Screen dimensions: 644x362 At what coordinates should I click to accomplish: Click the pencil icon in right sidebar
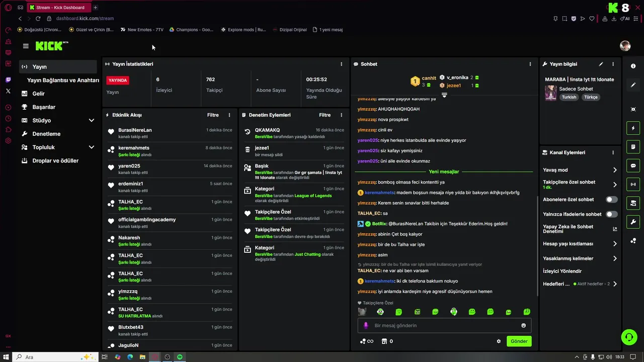(x=633, y=85)
